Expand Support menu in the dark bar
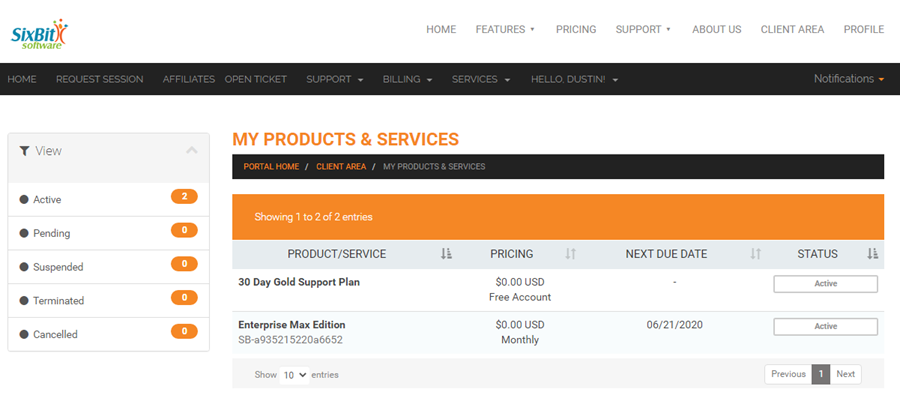 coord(335,79)
